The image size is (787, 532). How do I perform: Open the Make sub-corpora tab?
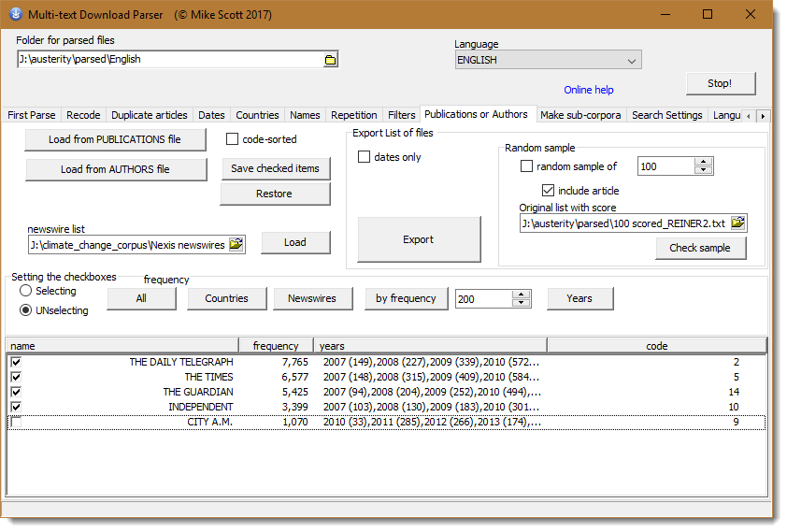(581, 115)
